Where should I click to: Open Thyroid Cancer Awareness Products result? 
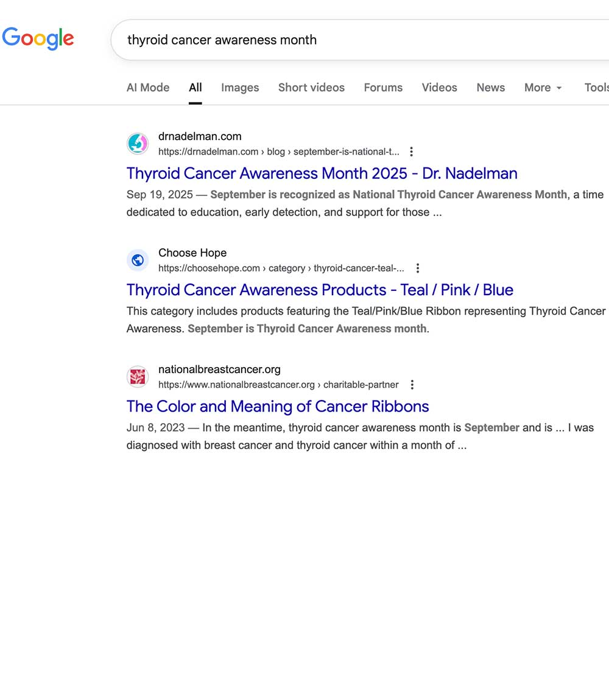[320, 290]
